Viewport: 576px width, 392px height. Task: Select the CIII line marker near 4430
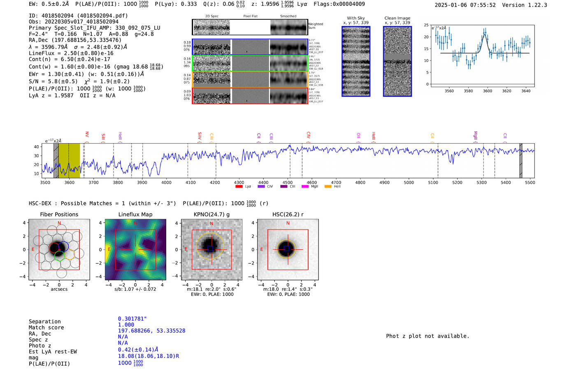click(272, 136)
